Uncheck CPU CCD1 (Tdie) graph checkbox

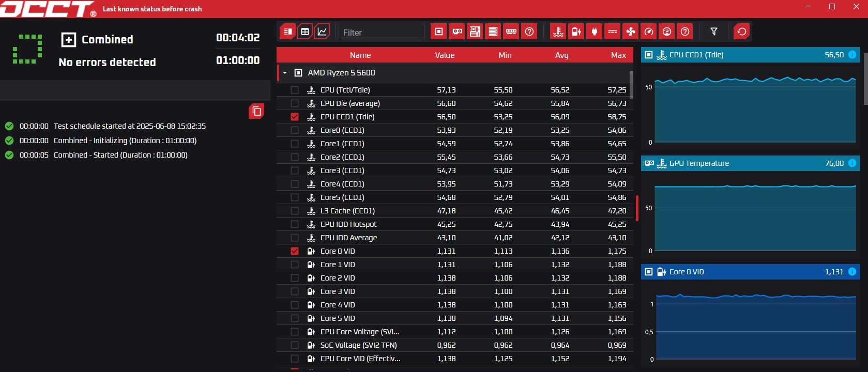295,117
